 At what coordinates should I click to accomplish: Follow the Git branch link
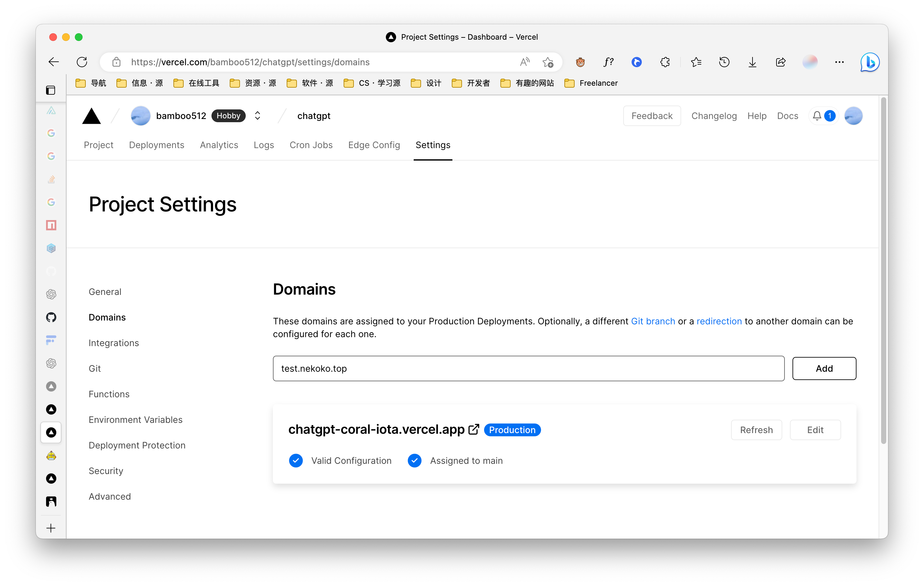click(653, 321)
